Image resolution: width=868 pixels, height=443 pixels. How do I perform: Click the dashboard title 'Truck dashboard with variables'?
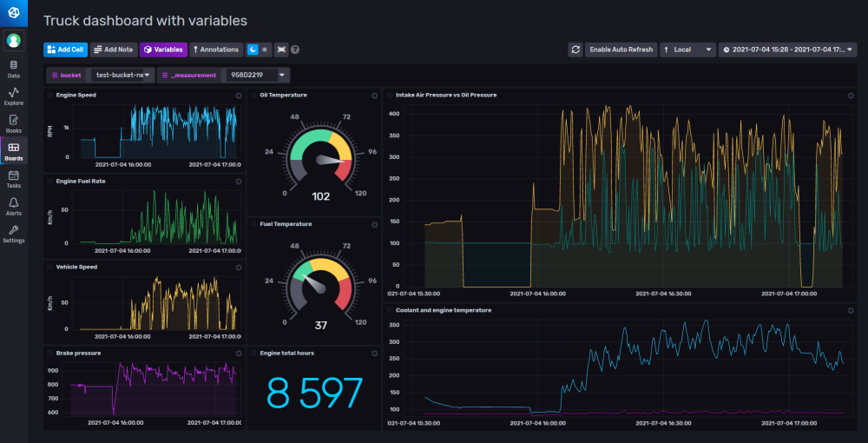click(145, 21)
